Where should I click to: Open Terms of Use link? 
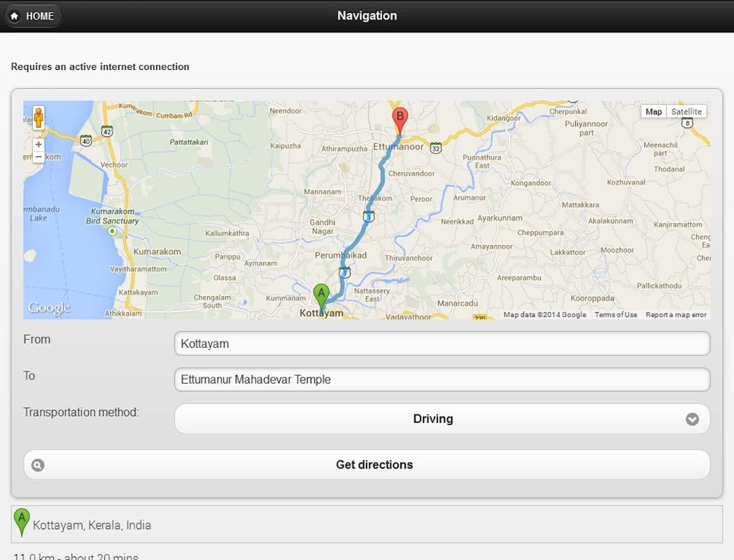tap(616, 314)
